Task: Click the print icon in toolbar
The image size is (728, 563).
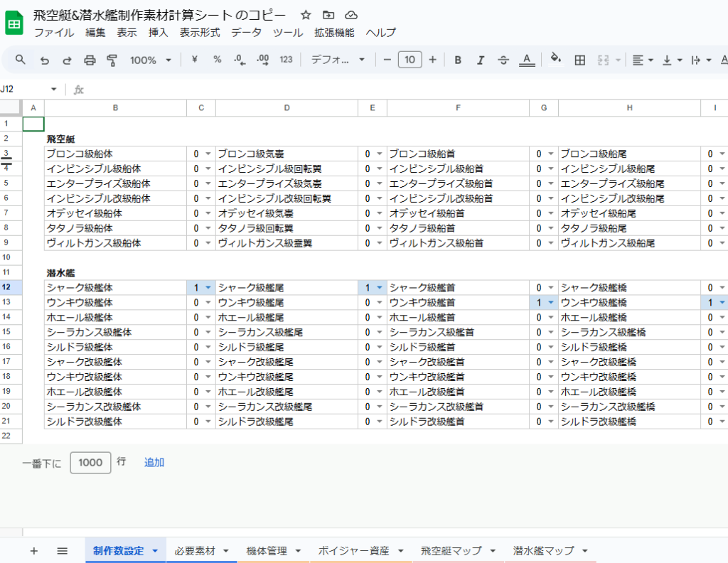Action: pyautogui.click(x=90, y=60)
